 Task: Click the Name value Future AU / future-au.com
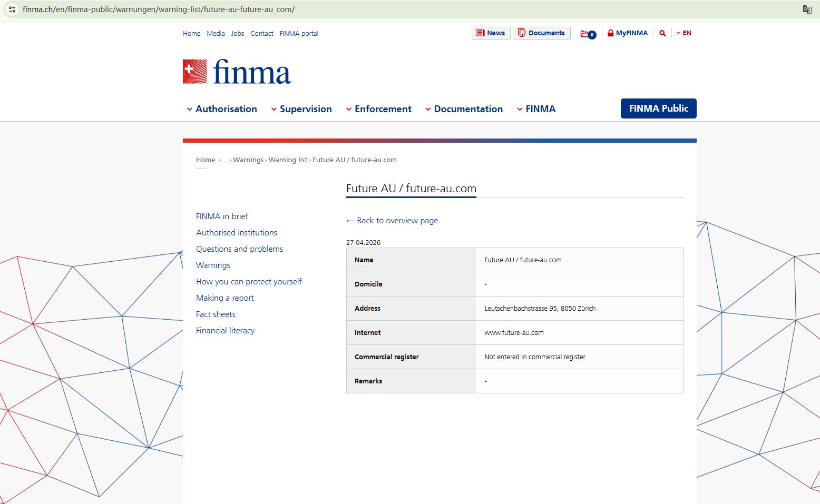click(523, 260)
